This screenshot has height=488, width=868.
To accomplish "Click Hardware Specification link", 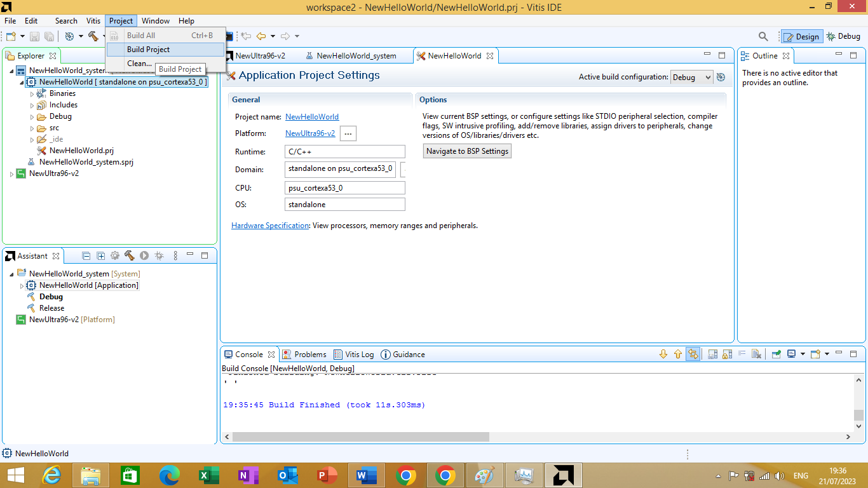I will (270, 226).
